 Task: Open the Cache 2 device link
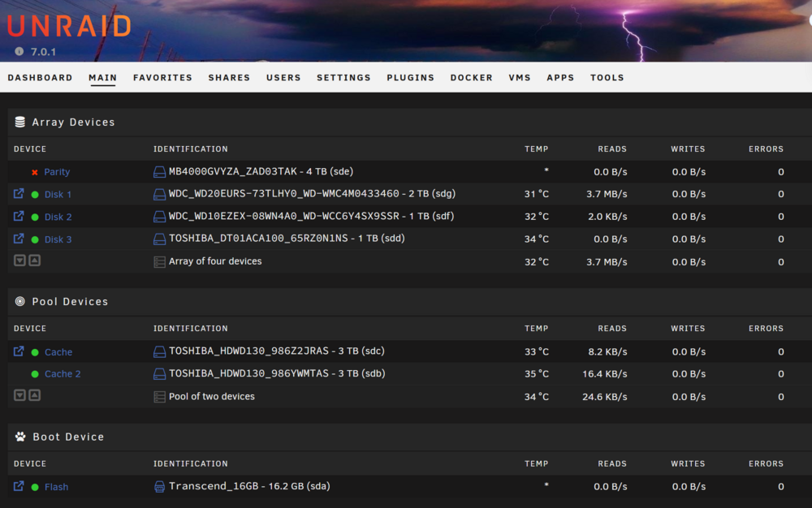point(63,374)
